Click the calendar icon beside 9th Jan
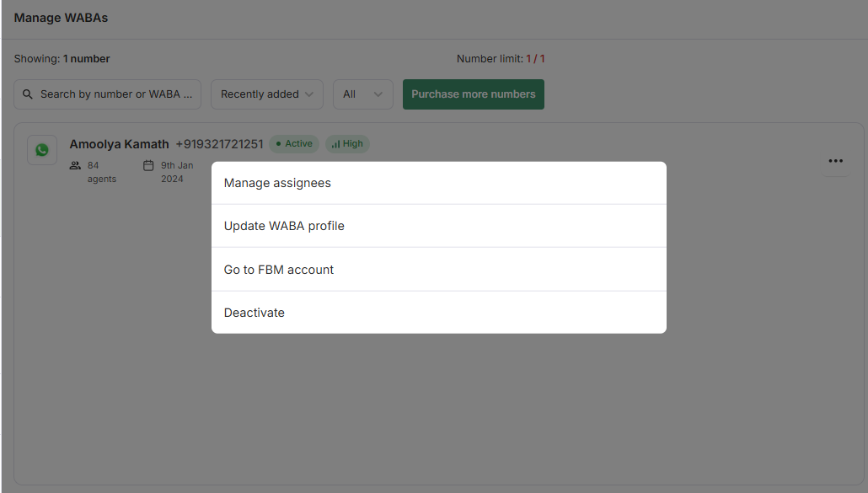Screen dimensions: 868x493 point(149,166)
